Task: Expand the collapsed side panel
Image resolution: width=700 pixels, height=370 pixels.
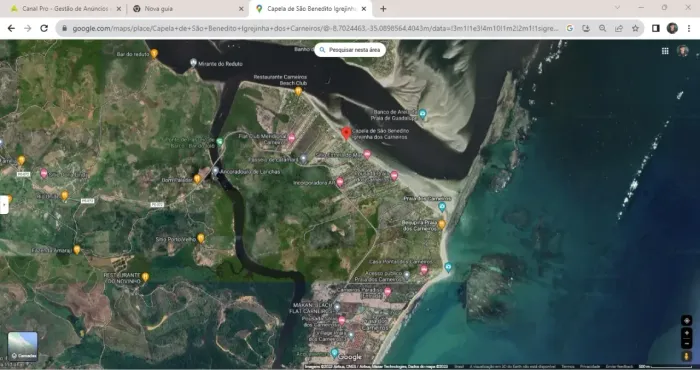Action: point(4,205)
